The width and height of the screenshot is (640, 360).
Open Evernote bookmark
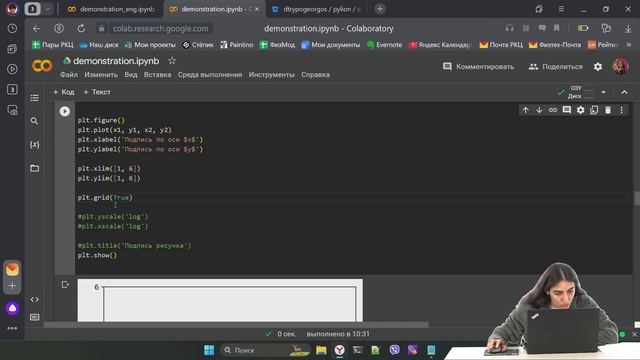tap(384, 44)
